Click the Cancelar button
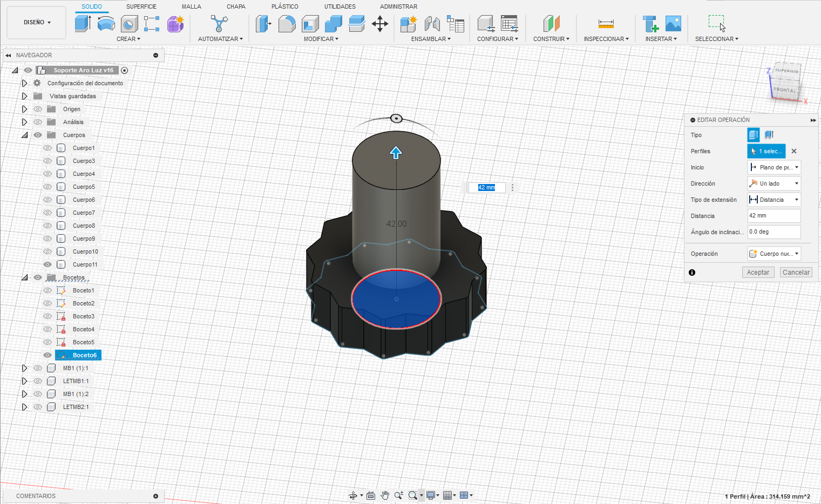The height and width of the screenshot is (504, 821). pyautogui.click(x=796, y=273)
